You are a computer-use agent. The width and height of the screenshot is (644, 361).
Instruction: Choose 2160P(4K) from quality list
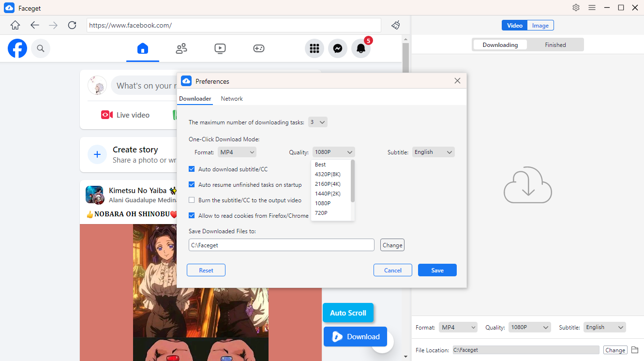pyautogui.click(x=331, y=184)
